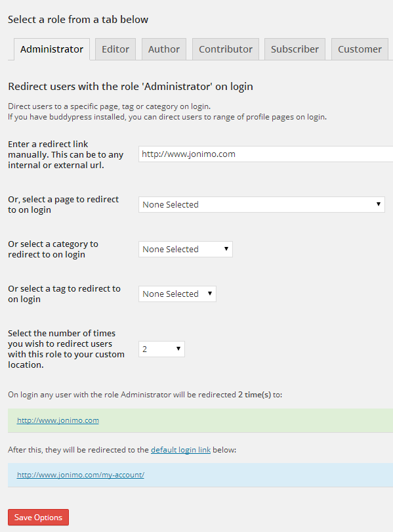Open the Author role tab
The image size is (393, 532).
tap(164, 49)
